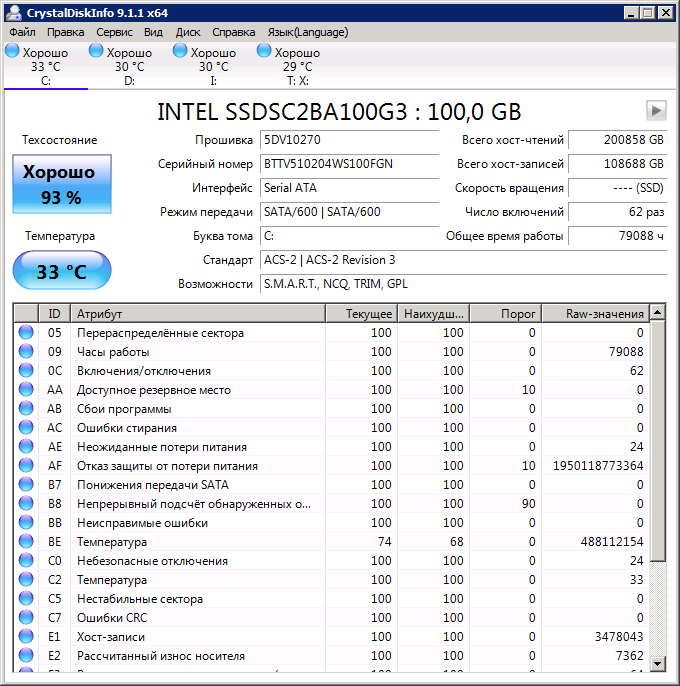Click status orb for attribute B8 row
The height and width of the screenshot is (686, 680).
click(x=26, y=504)
